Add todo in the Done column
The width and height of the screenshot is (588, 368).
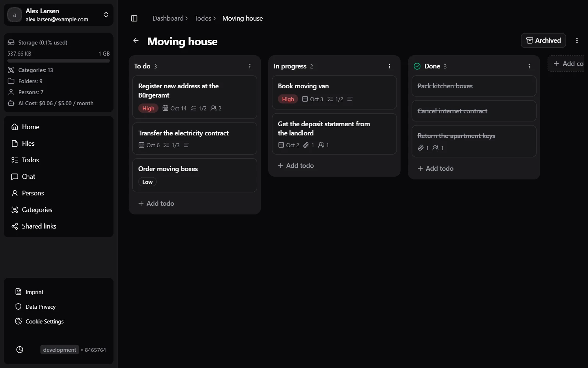pyautogui.click(x=435, y=168)
